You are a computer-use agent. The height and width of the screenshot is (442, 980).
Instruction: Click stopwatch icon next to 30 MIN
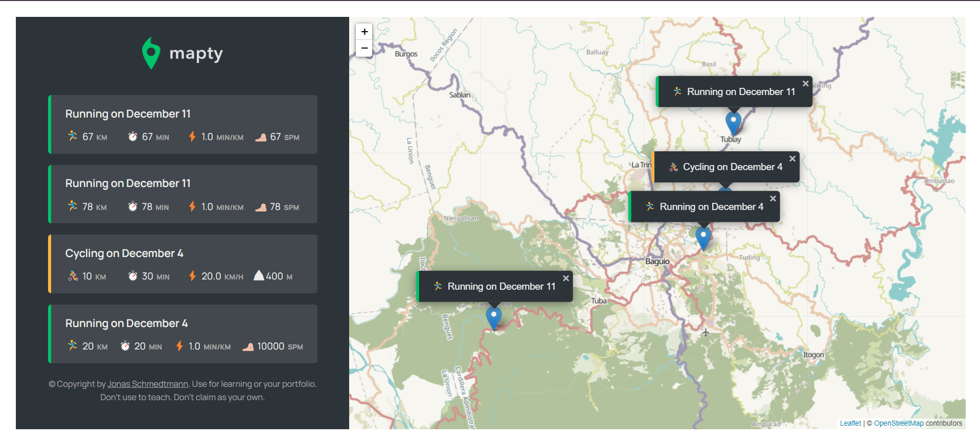[132, 276]
